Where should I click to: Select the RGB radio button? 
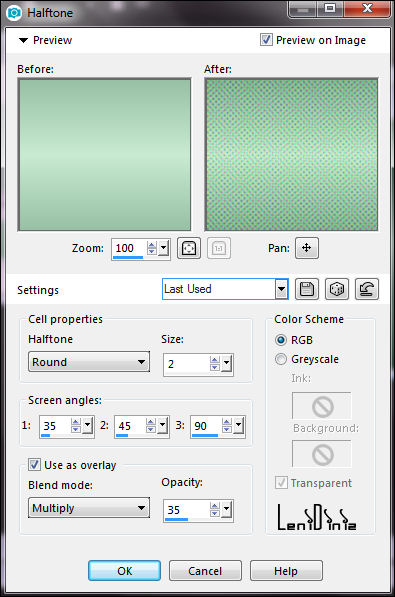[281, 340]
